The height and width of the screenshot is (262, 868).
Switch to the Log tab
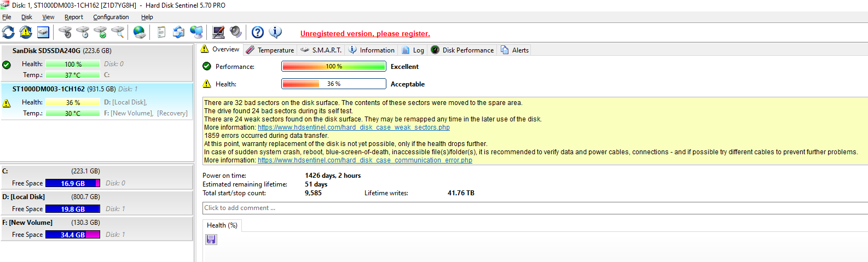pos(413,50)
